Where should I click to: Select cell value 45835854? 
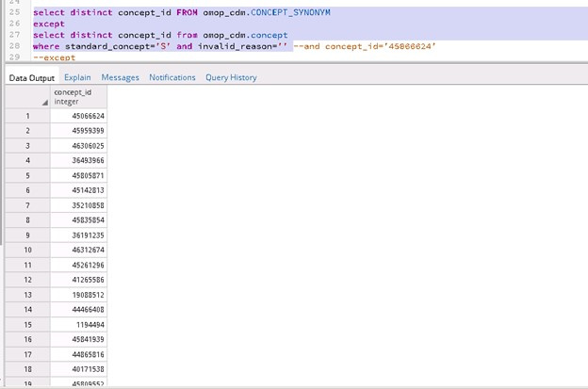(x=79, y=220)
